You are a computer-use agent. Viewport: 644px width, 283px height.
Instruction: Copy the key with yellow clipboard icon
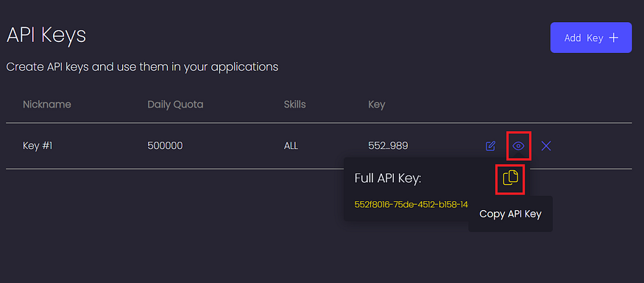[x=511, y=178]
